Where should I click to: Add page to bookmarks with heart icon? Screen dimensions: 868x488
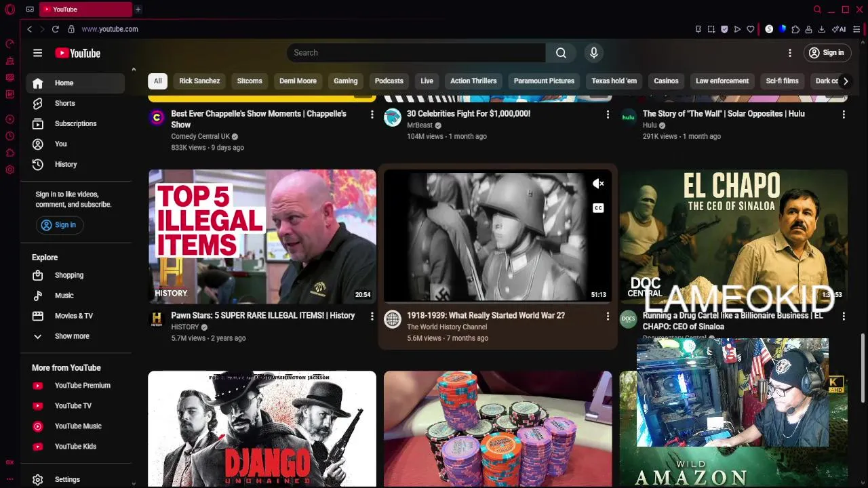(x=751, y=29)
